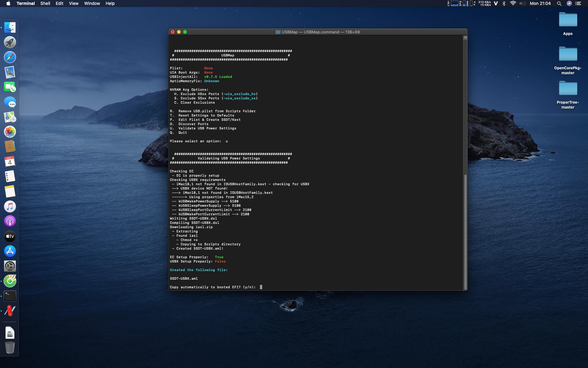The width and height of the screenshot is (588, 368).
Task: Click the "Unknown" AptioMemoryFix value
Action: 212,81
